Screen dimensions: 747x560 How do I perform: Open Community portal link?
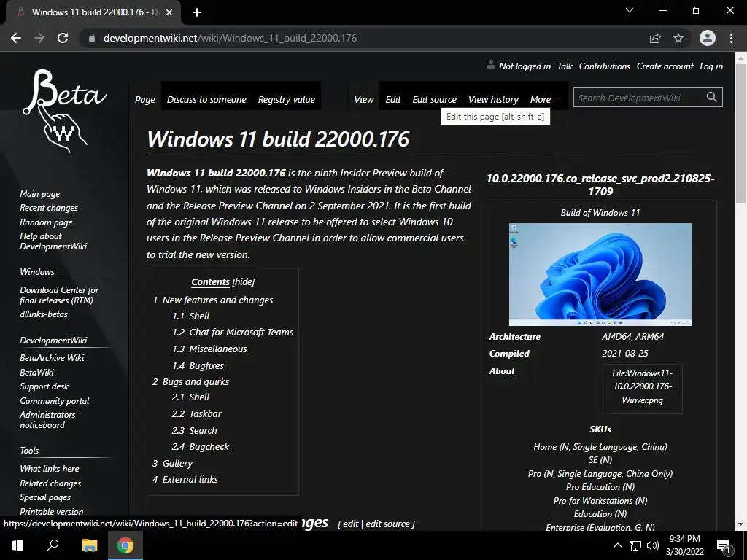point(54,401)
